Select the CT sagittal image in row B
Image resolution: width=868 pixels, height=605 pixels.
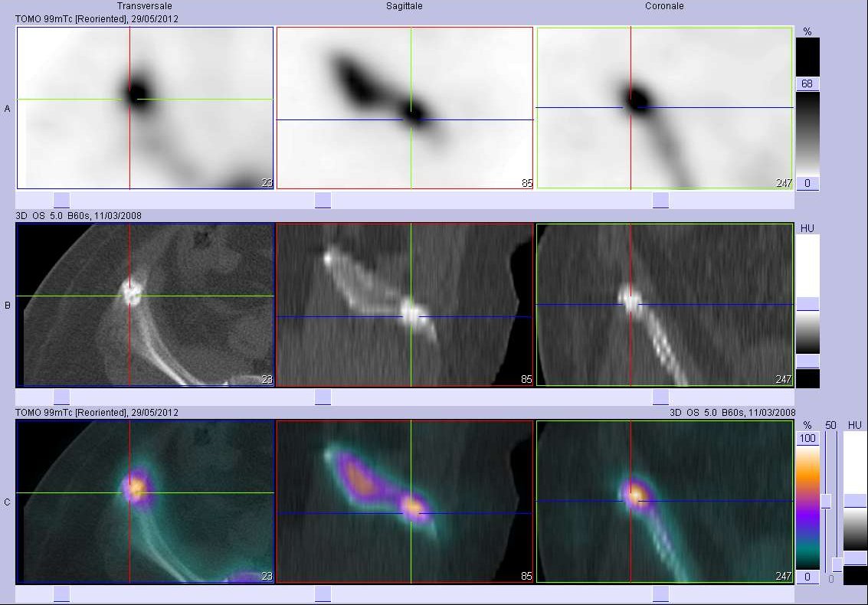(405, 305)
